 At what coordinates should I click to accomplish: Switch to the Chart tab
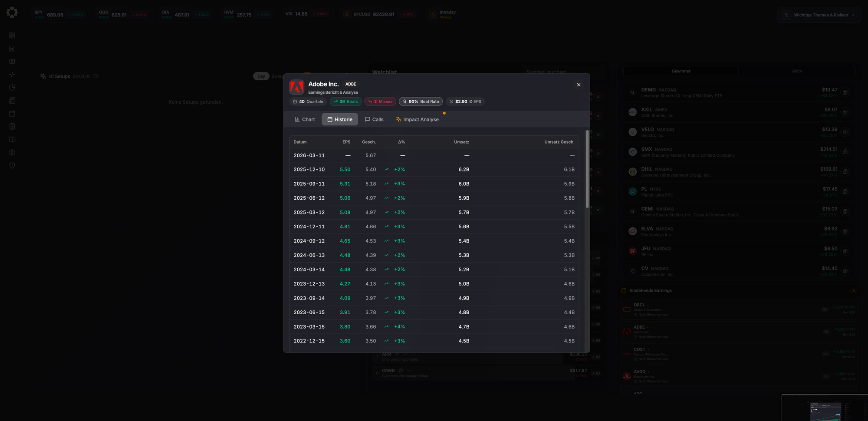click(305, 120)
